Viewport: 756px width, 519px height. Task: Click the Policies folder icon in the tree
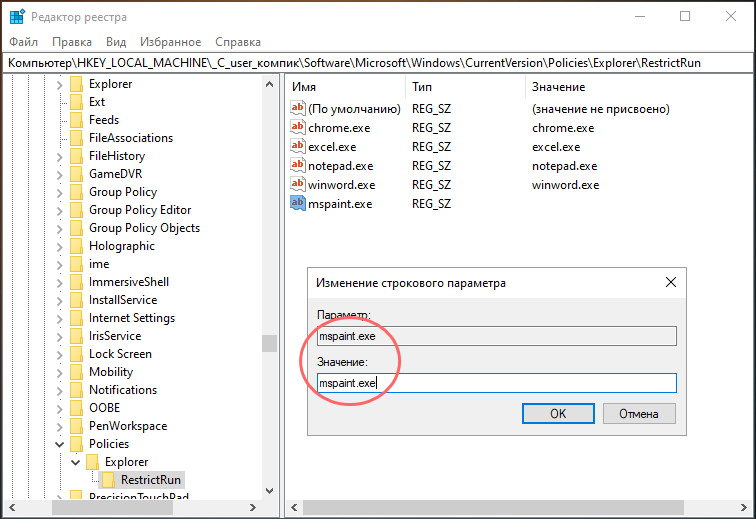pos(76,443)
